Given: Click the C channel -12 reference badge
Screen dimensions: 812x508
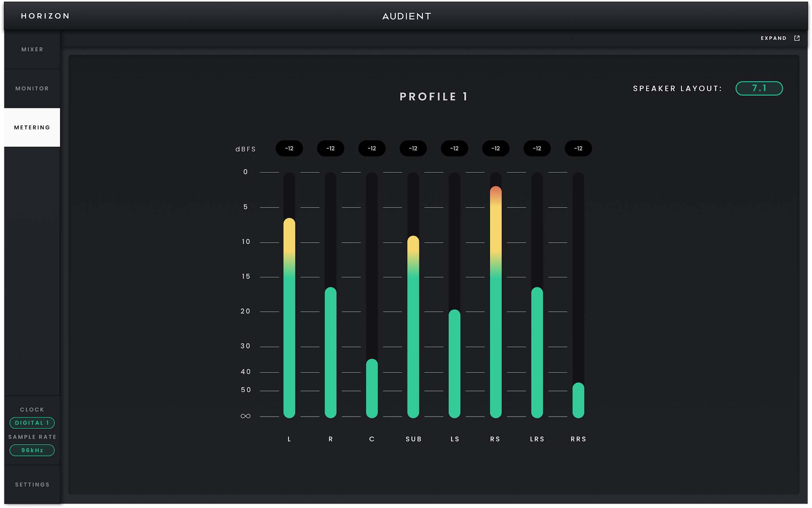Looking at the screenshot, I should point(372,148).
